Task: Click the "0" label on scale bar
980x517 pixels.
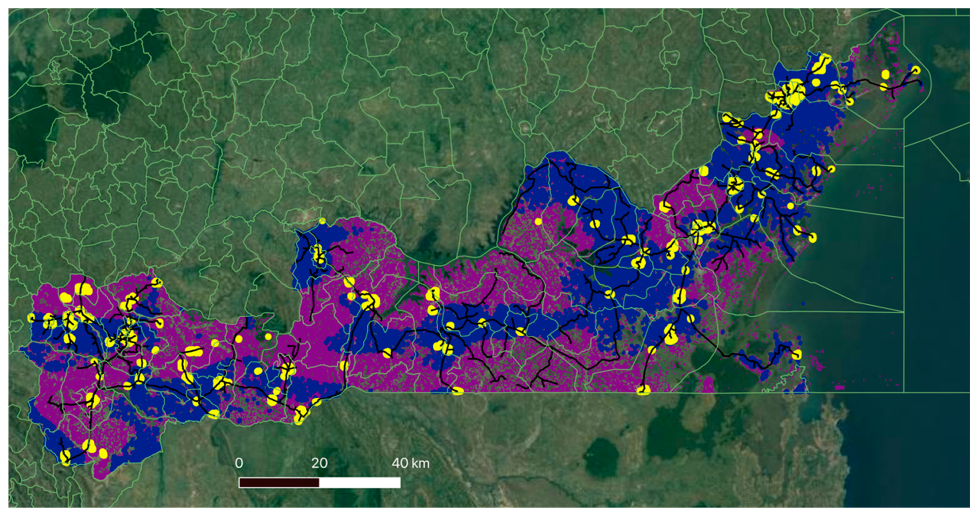Action: 239,463
